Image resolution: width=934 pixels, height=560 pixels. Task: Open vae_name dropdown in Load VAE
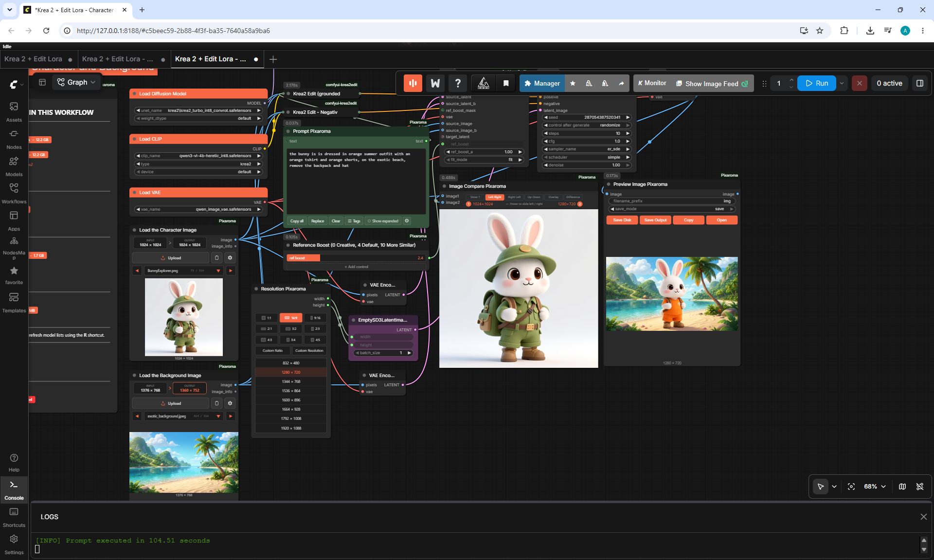(198, 209)
